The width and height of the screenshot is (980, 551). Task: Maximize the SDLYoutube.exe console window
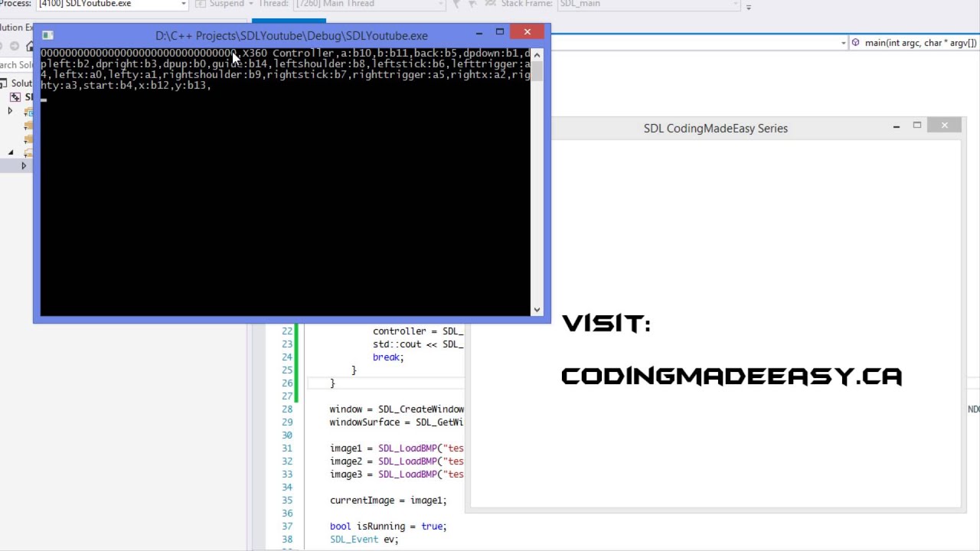[500, 32]
